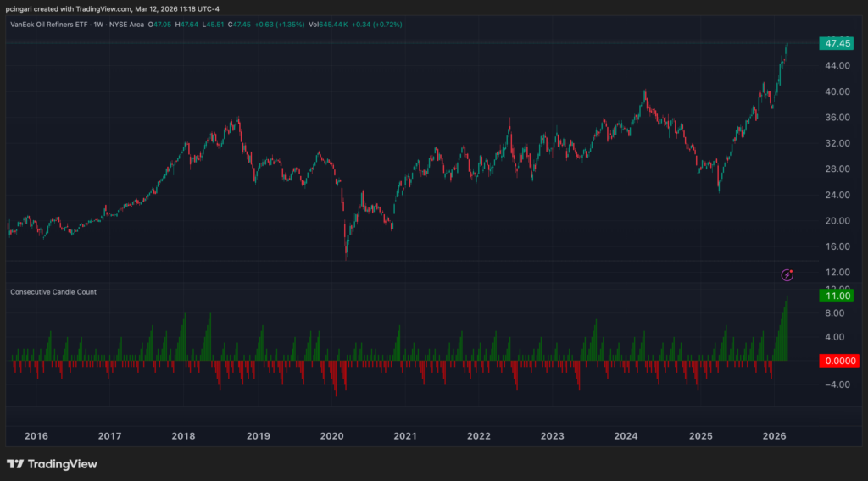Image resolution: width=868 pixels, height=481 pixels.
Task: Click the purple lightning bolt event icon
Action: 787,274
